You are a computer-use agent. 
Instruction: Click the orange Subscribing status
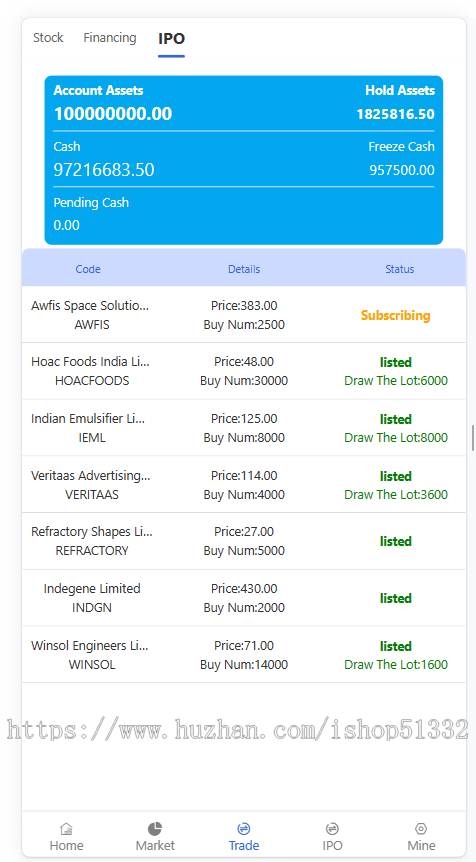pos(395,316)
